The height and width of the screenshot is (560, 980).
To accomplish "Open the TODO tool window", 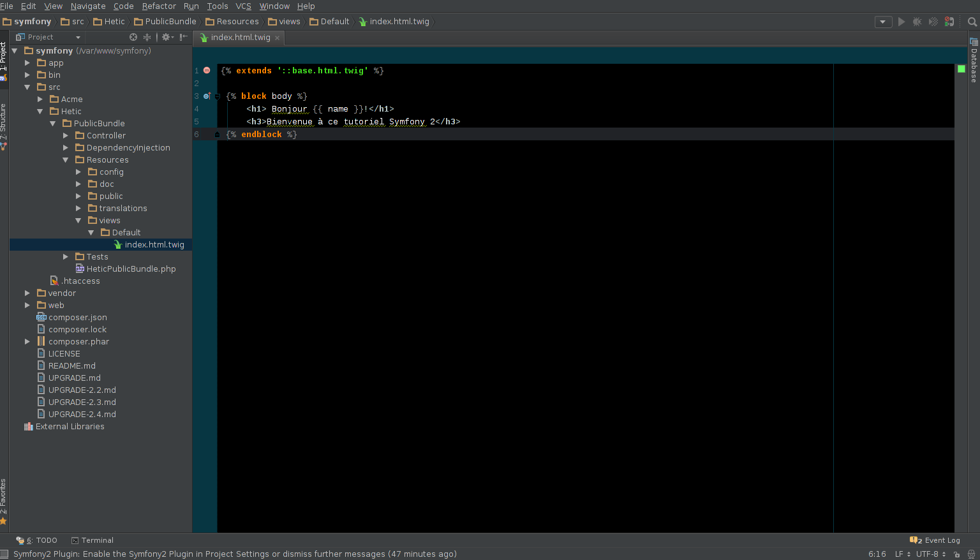I will click(37, 540).
